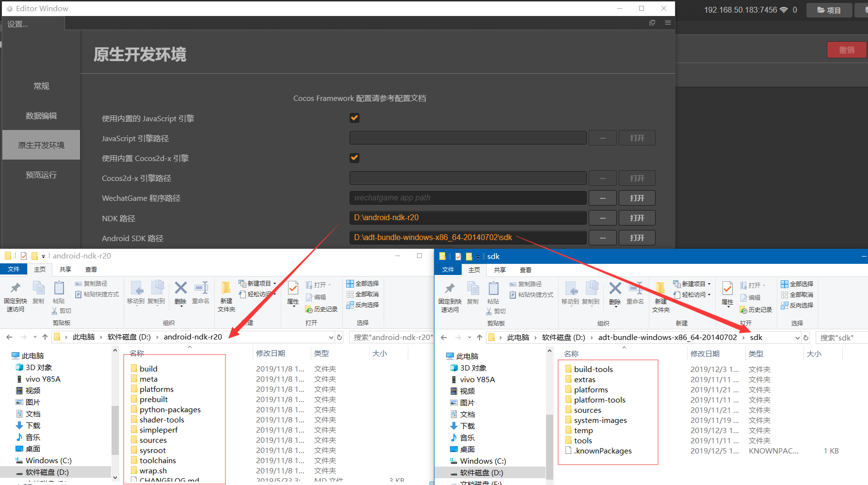The height and width of the screenshot is (485, 868).
Task: Expand address bar history in android-ndk-r20 window
Action: tap(331, 337)
